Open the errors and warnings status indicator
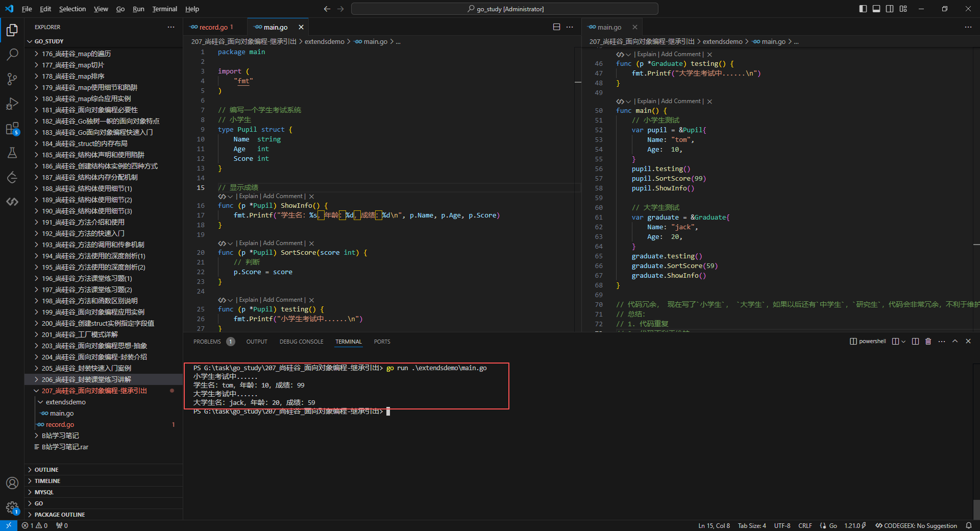Viewport: 980px width, 531px height. click(35, 525)
